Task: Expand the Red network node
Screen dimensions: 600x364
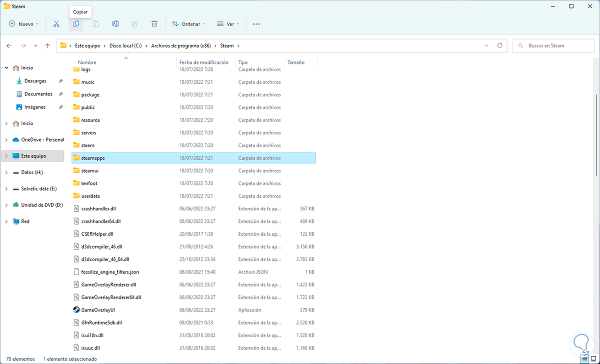Action: 6,221
